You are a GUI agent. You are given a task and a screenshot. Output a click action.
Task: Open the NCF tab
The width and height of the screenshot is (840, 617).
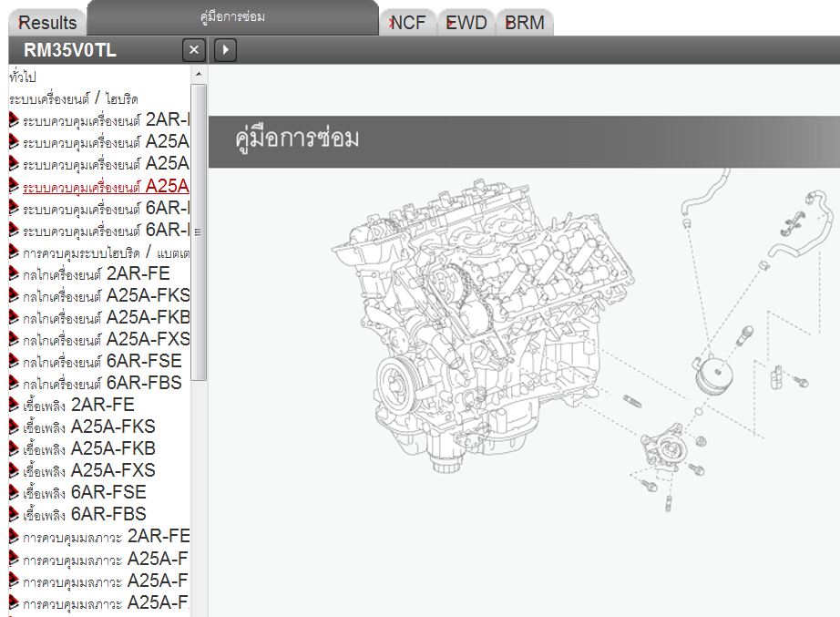tap(407, 23)
